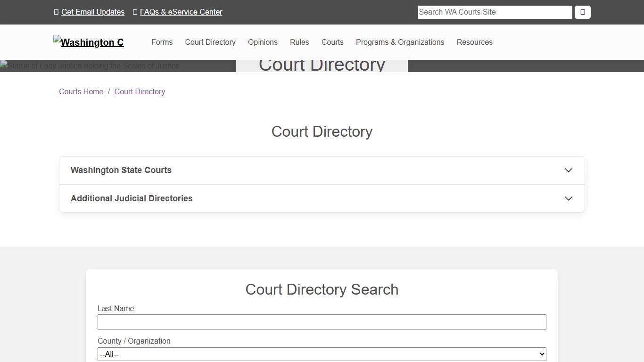The image size is (644, 362).
Task: Open the Opinions menu
Action: click(x=263, y=42)
